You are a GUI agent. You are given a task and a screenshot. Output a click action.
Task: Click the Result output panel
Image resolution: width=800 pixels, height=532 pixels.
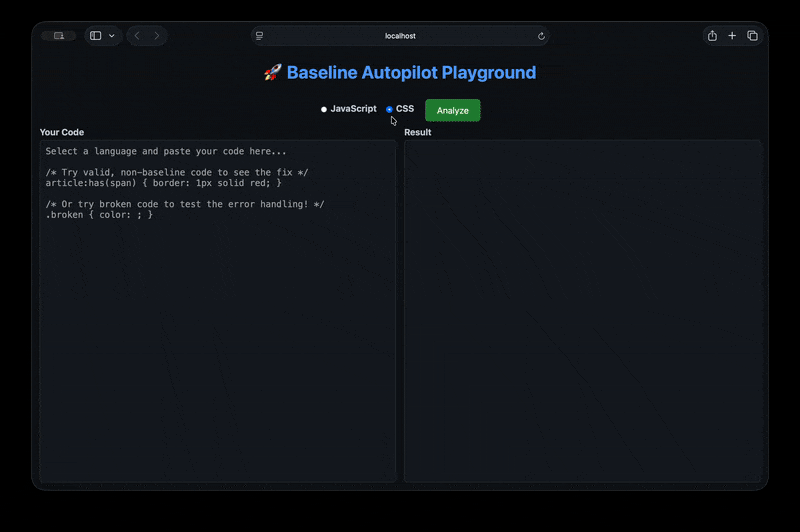tap(582, 311)
